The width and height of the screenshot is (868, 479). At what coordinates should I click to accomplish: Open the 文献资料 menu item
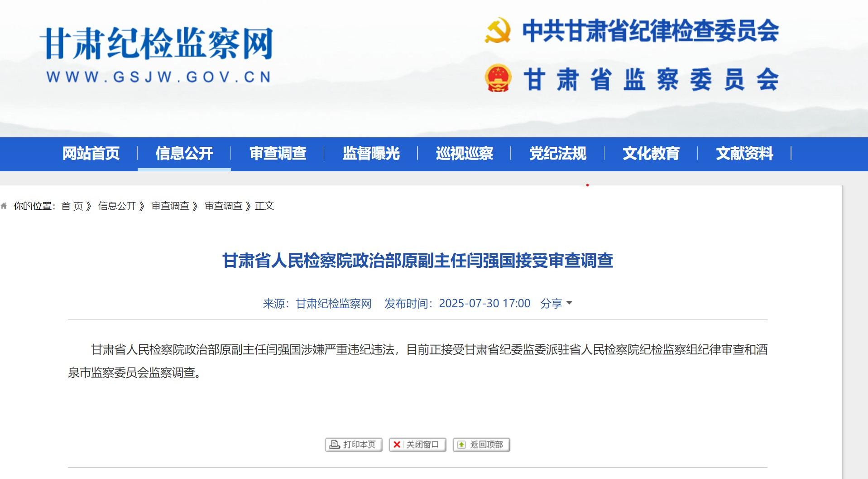pos(744,154)
